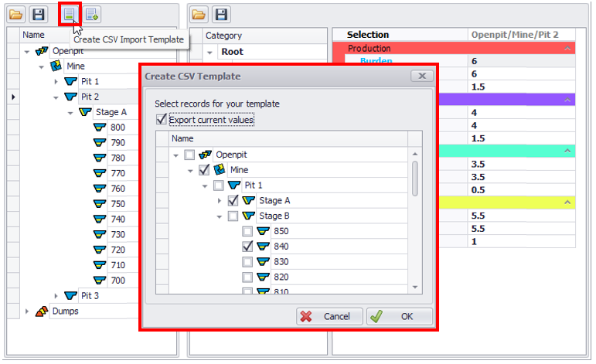The height and width of the screenshot is (364, 596).
Task: Open file using left panel folder icon
Action: click(x=16, y=15)
